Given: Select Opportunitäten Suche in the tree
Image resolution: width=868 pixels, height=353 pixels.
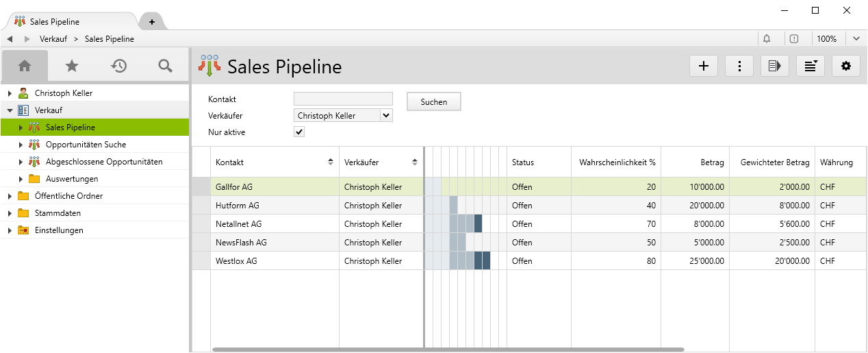Looking at the screenshot, I should coord(86,145).
